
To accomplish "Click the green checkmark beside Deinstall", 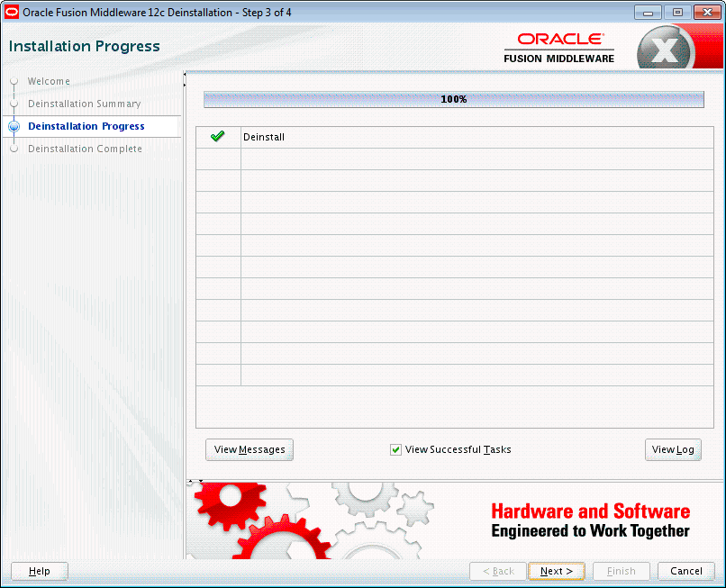I will tap(218, 136).
